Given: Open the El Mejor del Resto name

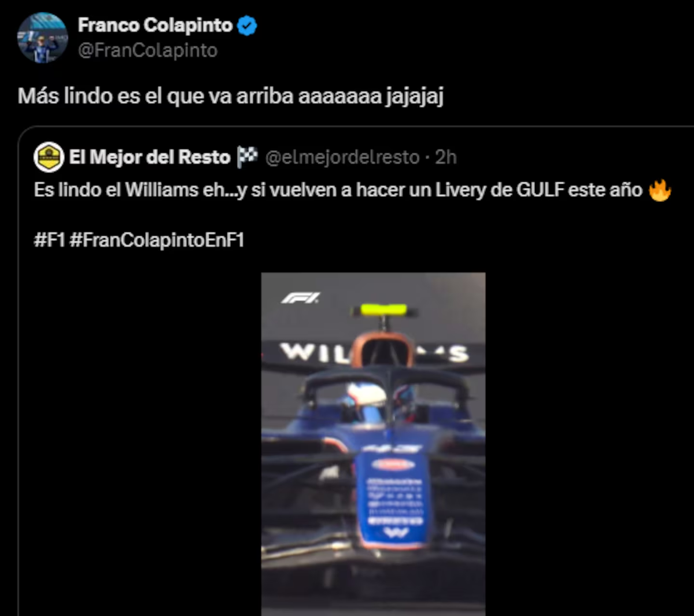Looking at the screenshot, I should tap(150, 157).
